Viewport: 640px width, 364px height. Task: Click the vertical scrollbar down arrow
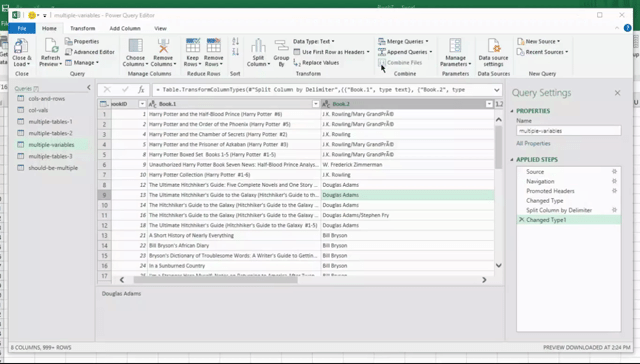(x=498, y=265)
